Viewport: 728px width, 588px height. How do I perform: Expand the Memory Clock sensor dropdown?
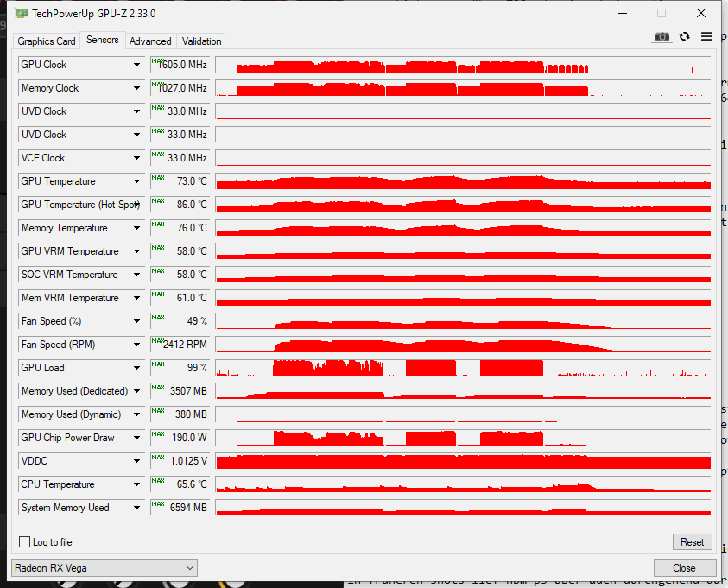tap(136, 88)
